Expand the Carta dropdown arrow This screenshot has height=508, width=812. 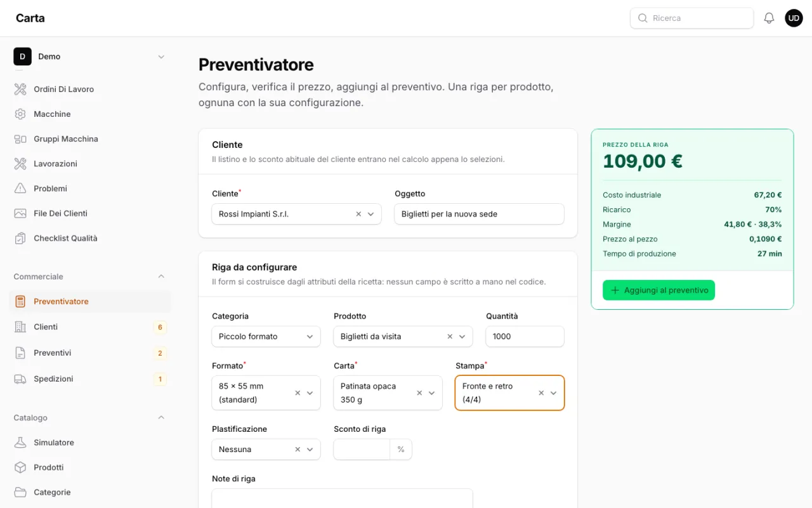[432, 393]
